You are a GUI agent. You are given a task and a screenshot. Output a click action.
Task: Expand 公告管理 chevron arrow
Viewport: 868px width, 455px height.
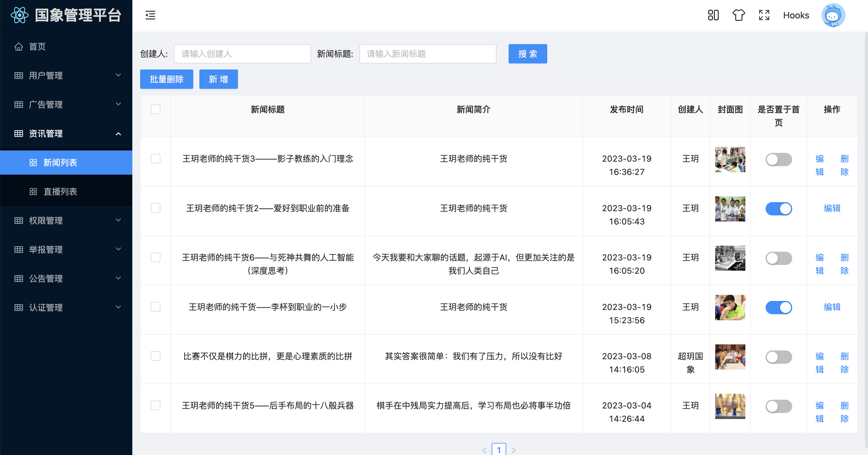click(118, 278)
